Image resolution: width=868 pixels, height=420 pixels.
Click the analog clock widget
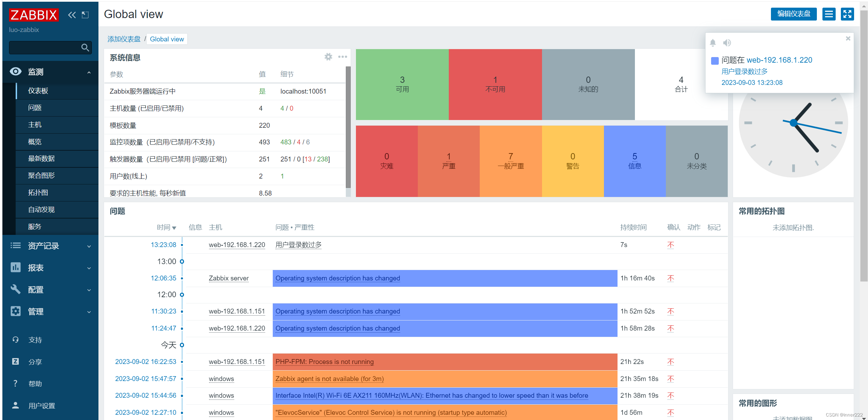793,122
